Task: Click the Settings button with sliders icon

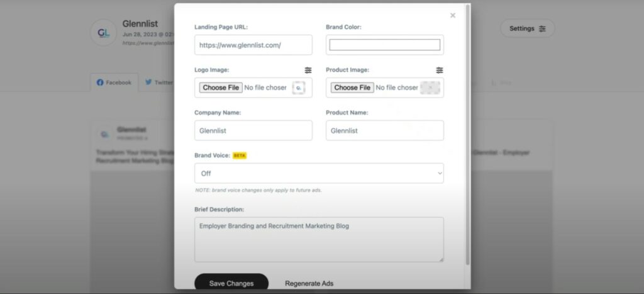Action: tap(528, 29)
